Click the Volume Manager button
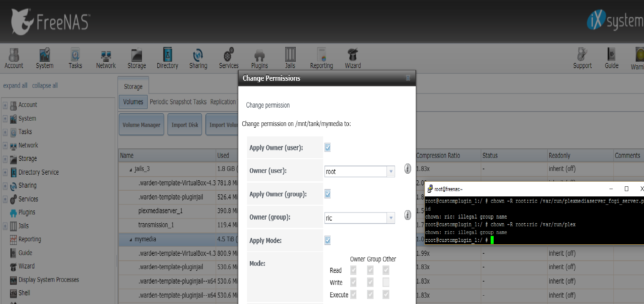644x304 pixels. click(x=141, y=125)
